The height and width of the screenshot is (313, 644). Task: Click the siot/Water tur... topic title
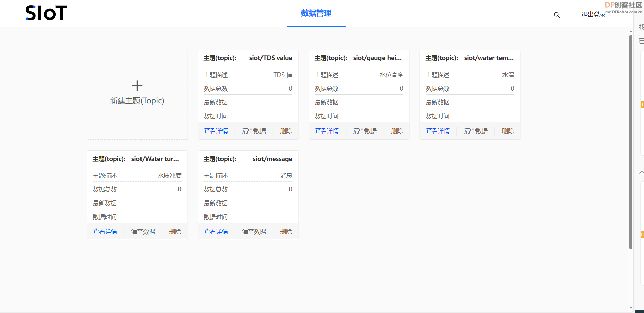click(x=155, y=159)
